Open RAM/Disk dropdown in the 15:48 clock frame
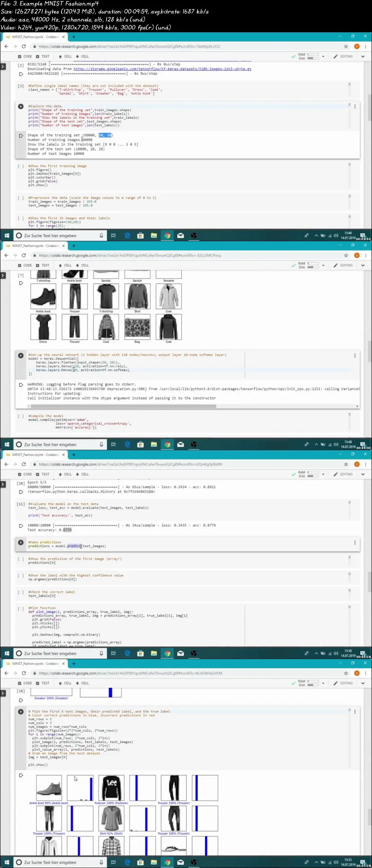The width and height of the screenshot is (372, 868). 323,265
